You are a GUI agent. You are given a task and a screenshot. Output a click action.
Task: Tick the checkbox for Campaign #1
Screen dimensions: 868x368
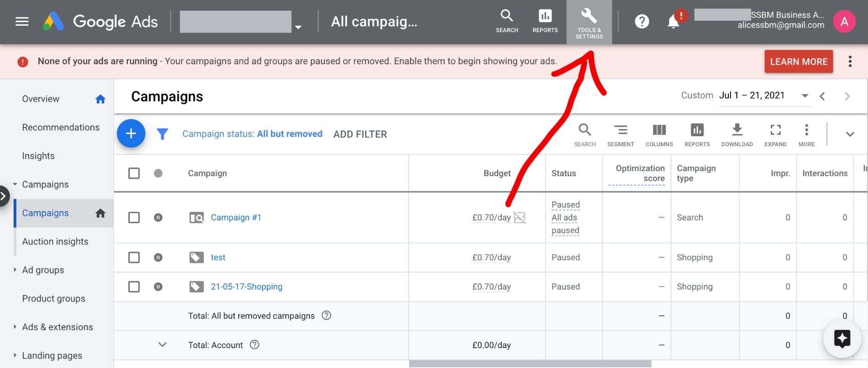[x=134, y=218]
